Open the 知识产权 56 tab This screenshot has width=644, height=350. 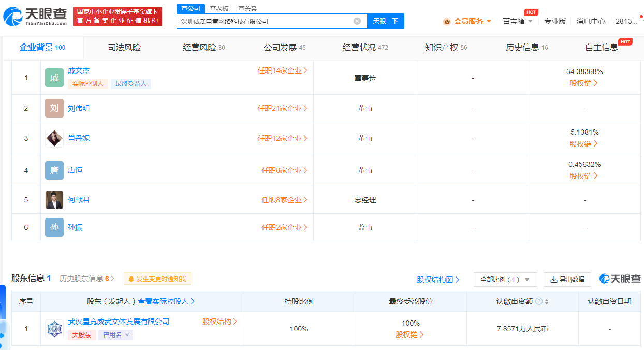[446, 48]
